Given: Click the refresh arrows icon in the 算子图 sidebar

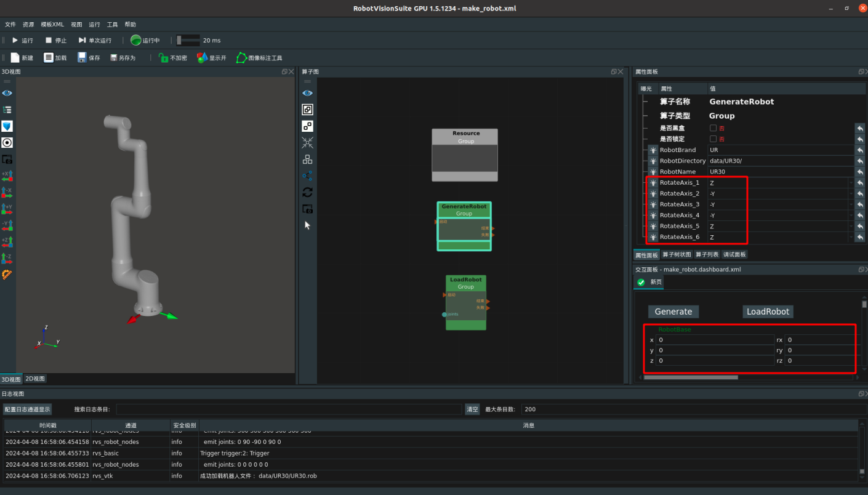Looking at the screenshot, I should (x=307, y=193).
